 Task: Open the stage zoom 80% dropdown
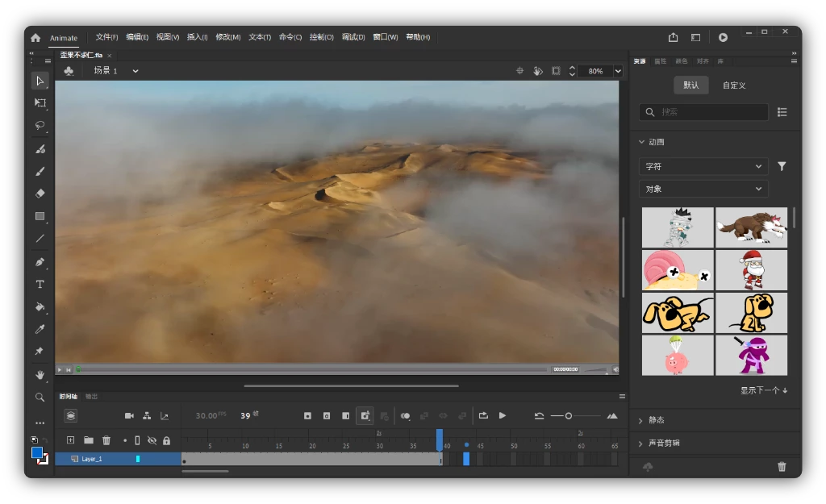coord(618,71)
